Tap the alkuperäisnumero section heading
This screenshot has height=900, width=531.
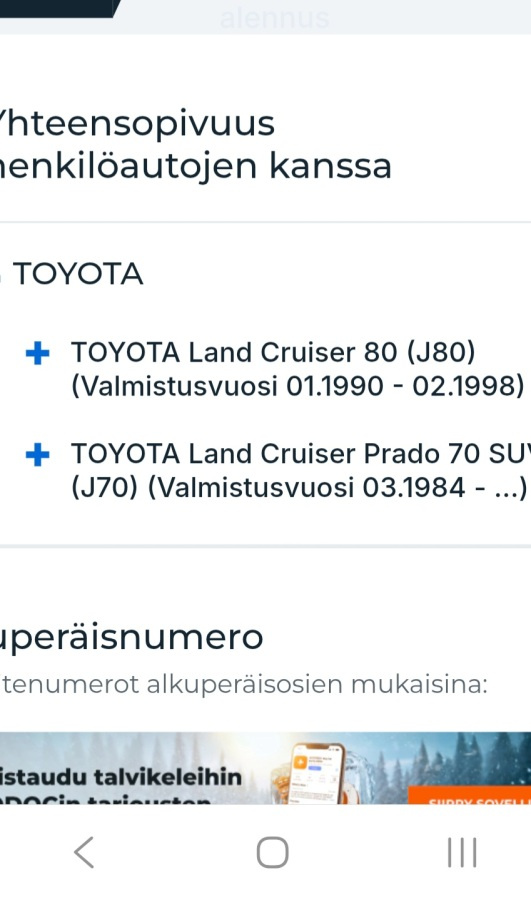point(131,637)
